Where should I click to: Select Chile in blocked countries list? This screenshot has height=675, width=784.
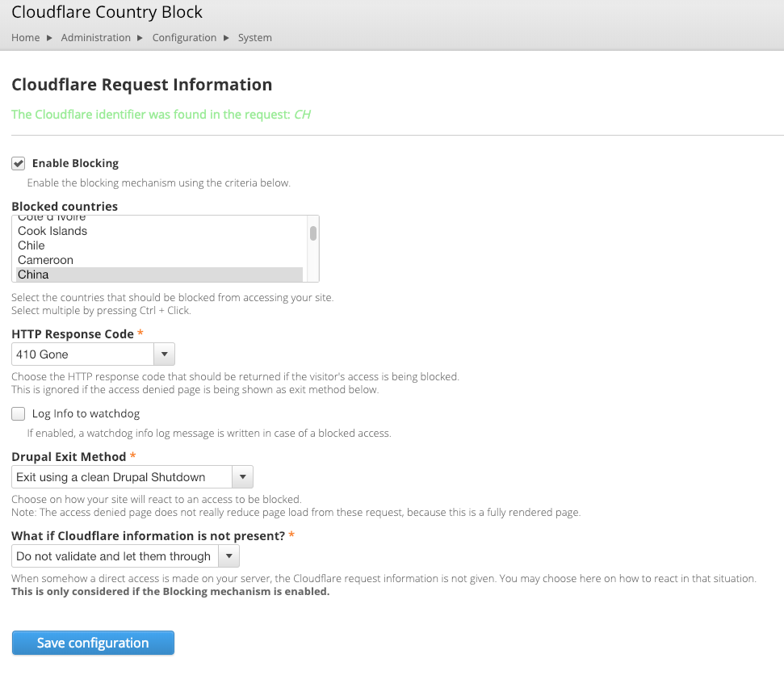click(x=31, y=245)
